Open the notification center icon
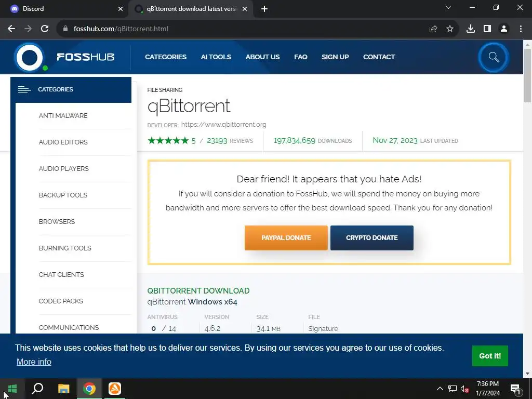The height and width of the screenshot is (399, 532). coord(515,389)
